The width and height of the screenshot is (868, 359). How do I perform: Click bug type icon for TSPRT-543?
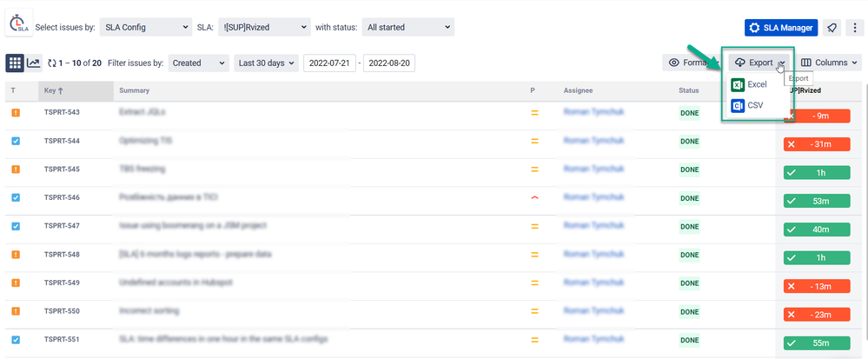16,112
